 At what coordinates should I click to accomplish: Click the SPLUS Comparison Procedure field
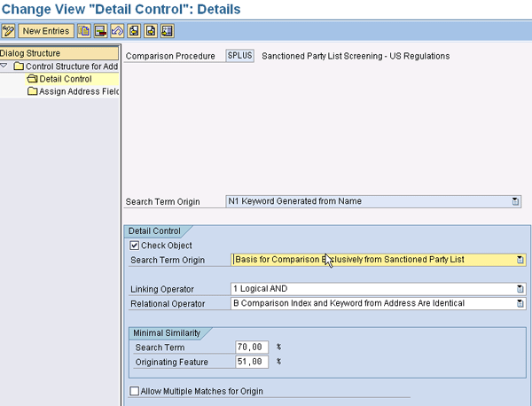239,56
